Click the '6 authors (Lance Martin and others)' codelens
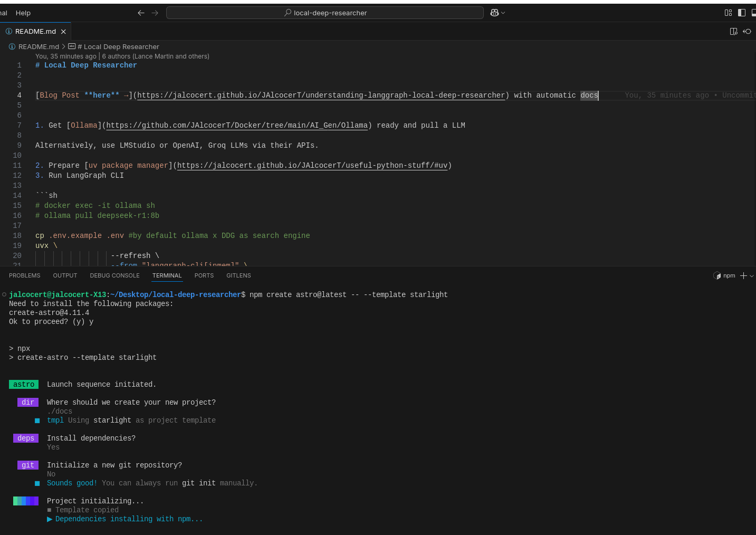This screenshot has height=535, width=756. (x=156, y=56)
